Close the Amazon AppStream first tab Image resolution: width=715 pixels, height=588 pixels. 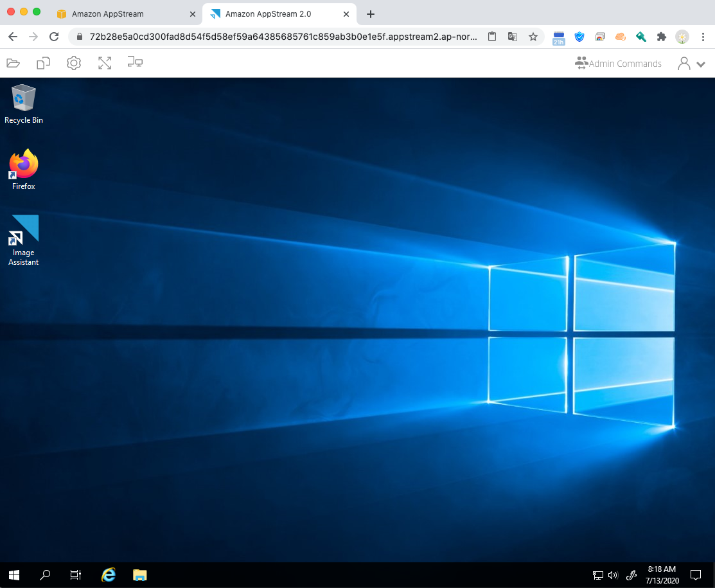(193, 14)
